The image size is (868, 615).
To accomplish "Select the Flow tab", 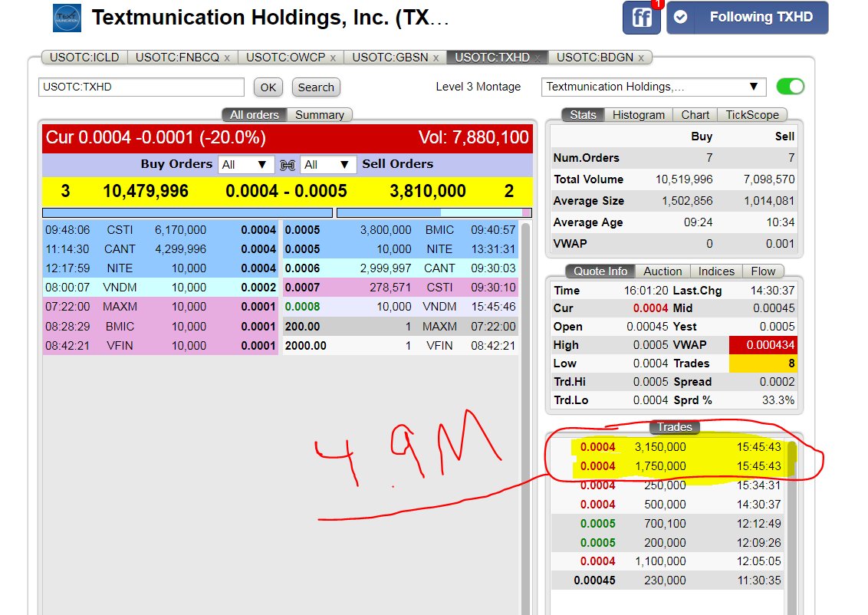I will coord(763,271).
